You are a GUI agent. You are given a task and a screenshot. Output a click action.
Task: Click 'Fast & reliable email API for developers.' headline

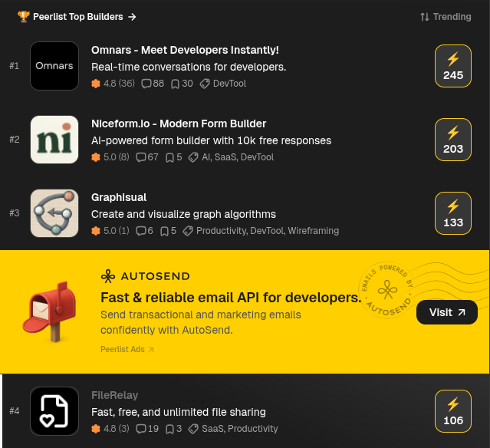coord(231,298)
